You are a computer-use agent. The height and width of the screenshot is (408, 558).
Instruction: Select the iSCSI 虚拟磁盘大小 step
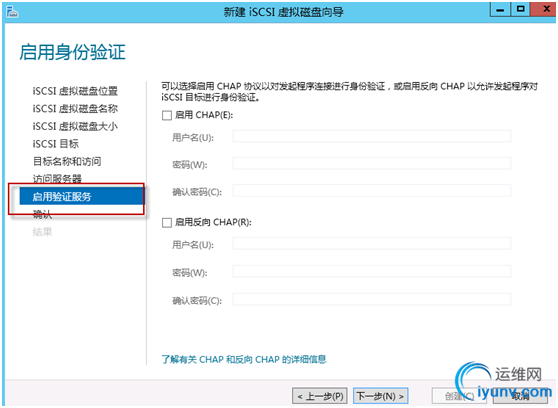75,126
